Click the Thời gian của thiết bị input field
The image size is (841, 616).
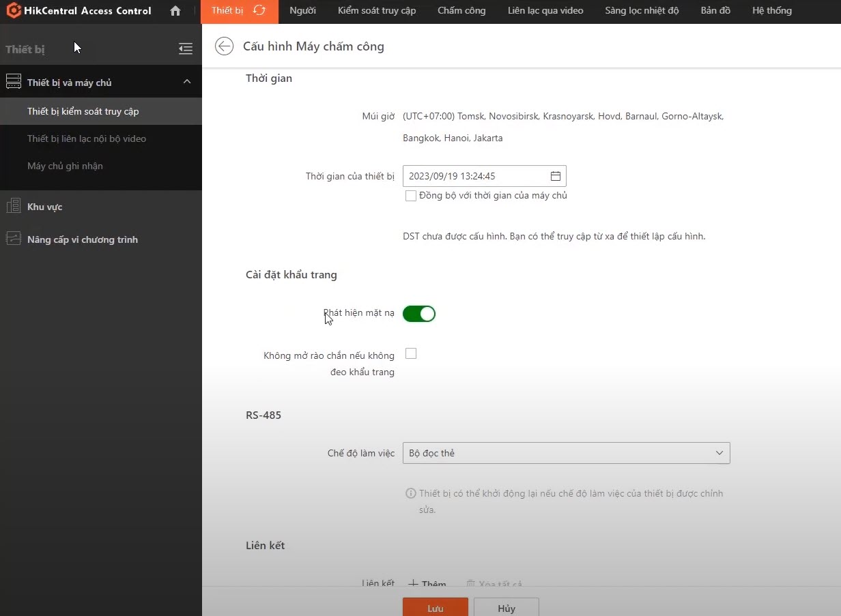pyautogui.click(x=474, y=176)
